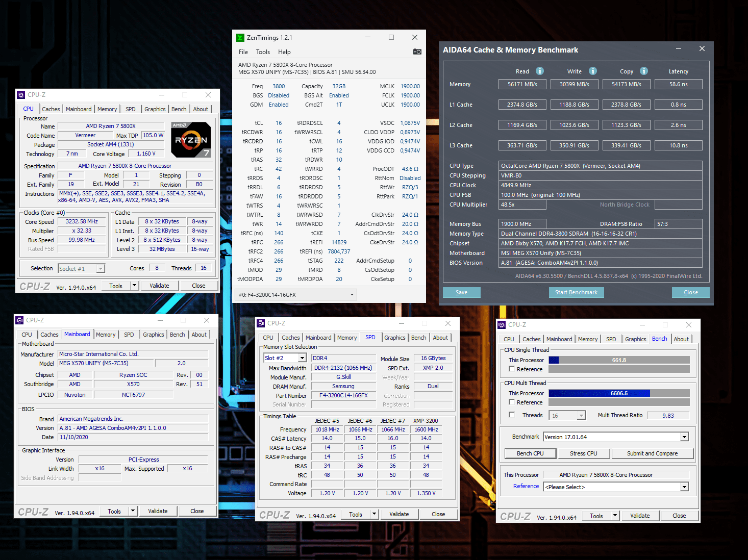The image size is (748, 560).
Task: Open the Benchmark Version 17.01.64 dropdown
Action: [684, 437]
